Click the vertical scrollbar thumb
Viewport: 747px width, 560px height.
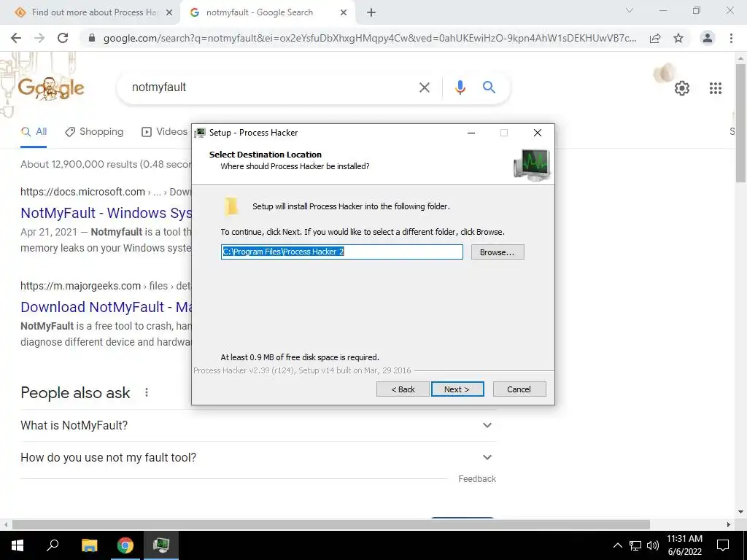(740, 122)
